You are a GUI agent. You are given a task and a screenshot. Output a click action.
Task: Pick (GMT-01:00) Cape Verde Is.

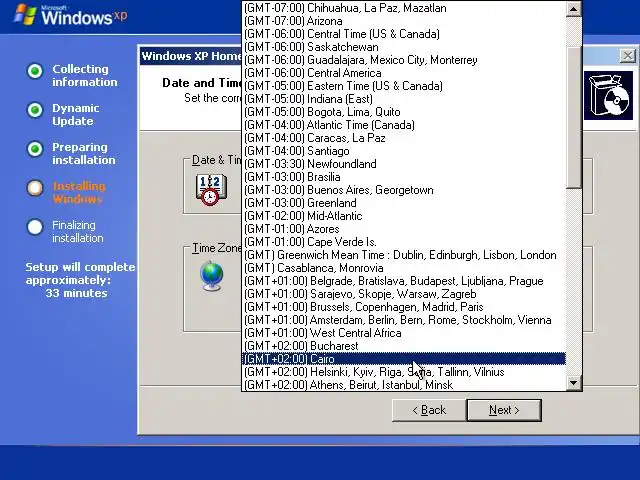(x=404, y=242)
